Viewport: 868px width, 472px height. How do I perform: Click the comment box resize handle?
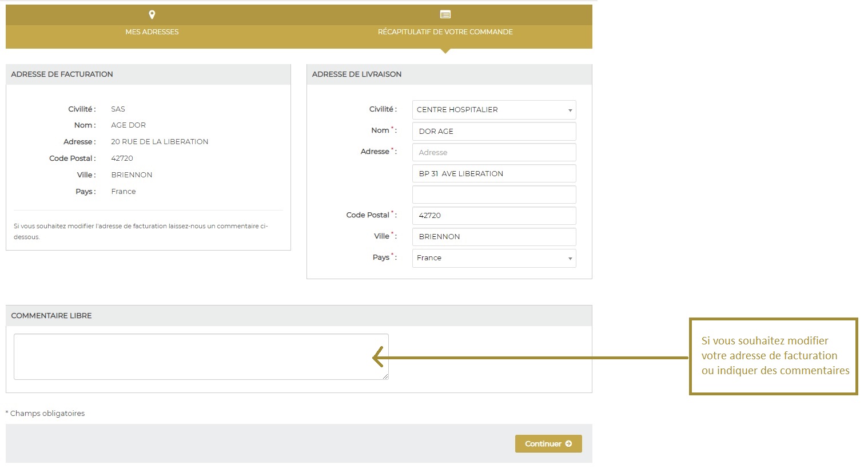[x=385, y=376]
